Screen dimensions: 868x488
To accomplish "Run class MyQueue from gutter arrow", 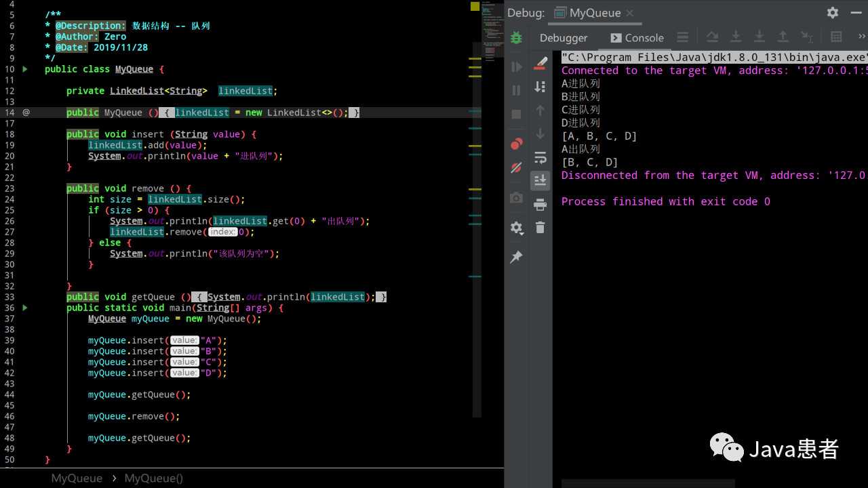I will click(x=25, y=69).
